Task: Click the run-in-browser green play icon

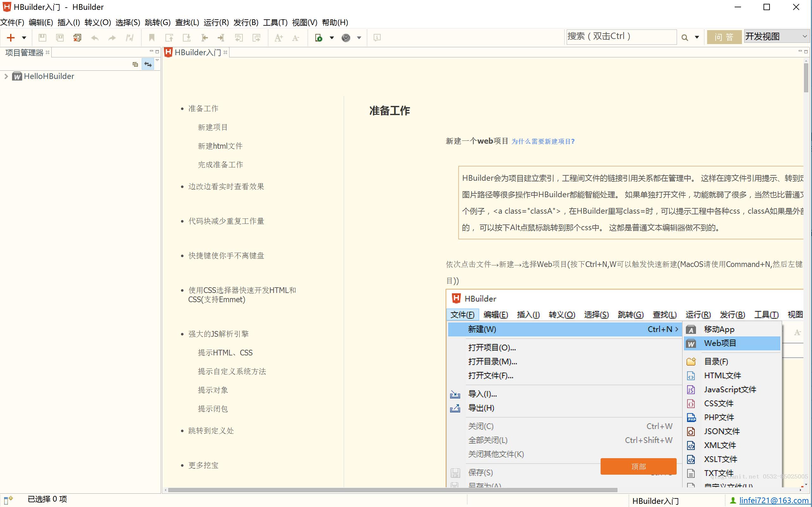Action: click(319, 37)
